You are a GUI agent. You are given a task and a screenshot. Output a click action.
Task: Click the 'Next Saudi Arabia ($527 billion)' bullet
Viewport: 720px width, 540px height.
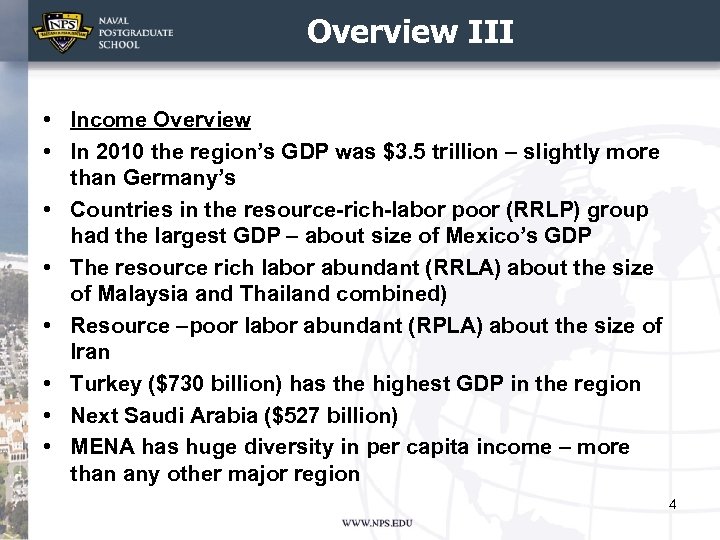pyautogui.click(x=234, y=416)
